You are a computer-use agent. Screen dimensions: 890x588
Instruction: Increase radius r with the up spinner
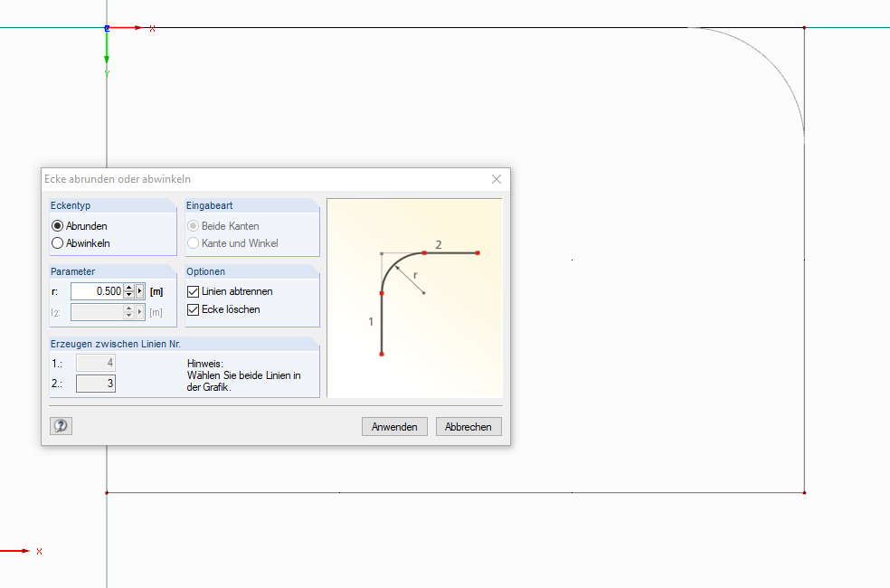click(128, 288)
